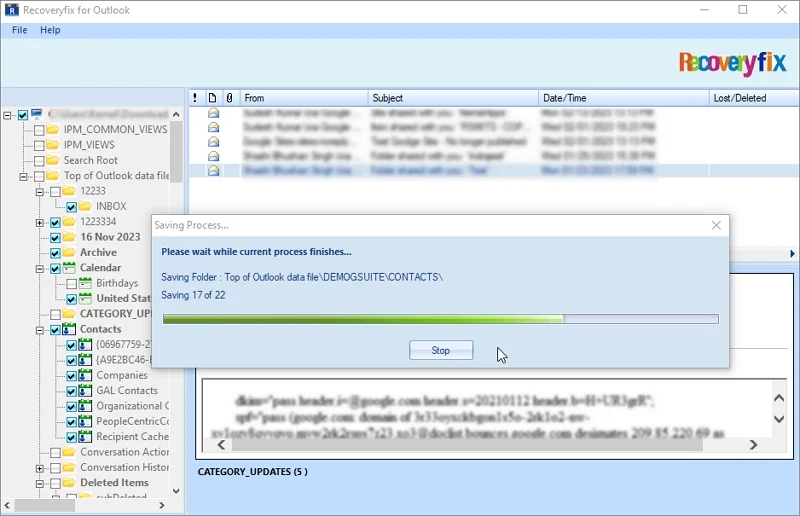Open the Help menu
The height and width of the screenshot is (516, 800).
tap(50, 30)
